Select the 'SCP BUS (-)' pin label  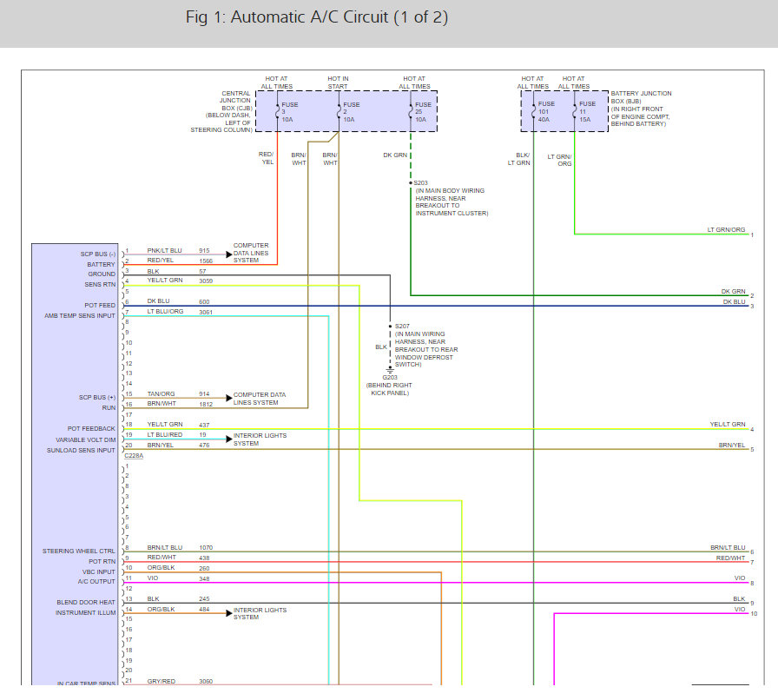click(98, 254)
